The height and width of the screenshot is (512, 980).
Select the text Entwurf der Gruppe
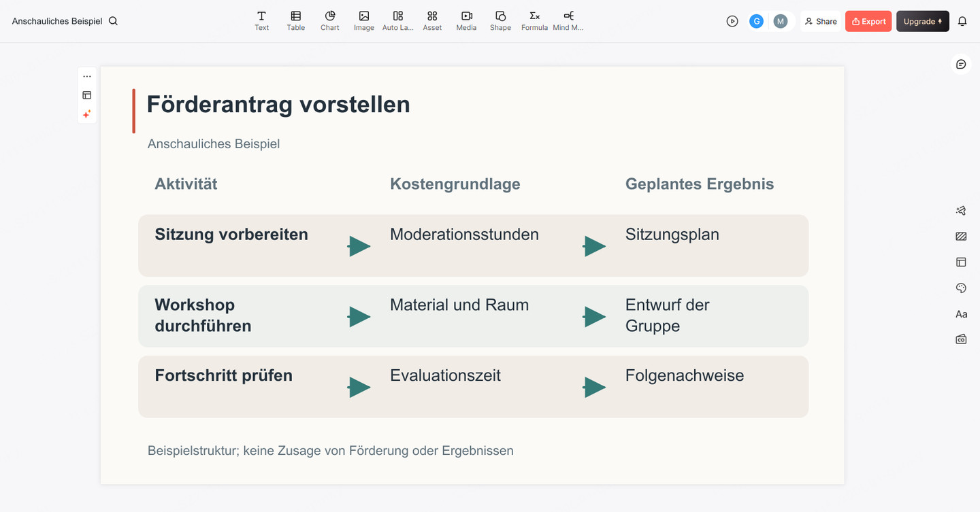tap(667, 315)
